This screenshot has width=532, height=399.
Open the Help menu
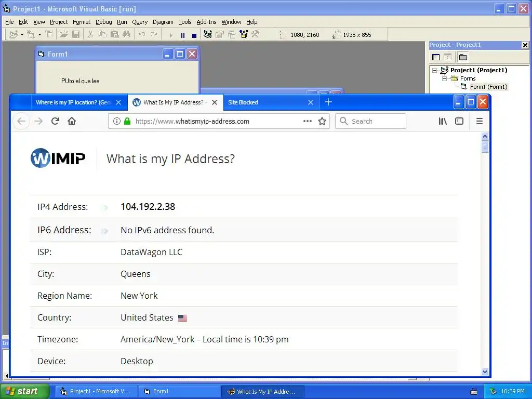(x=252, y=22)
